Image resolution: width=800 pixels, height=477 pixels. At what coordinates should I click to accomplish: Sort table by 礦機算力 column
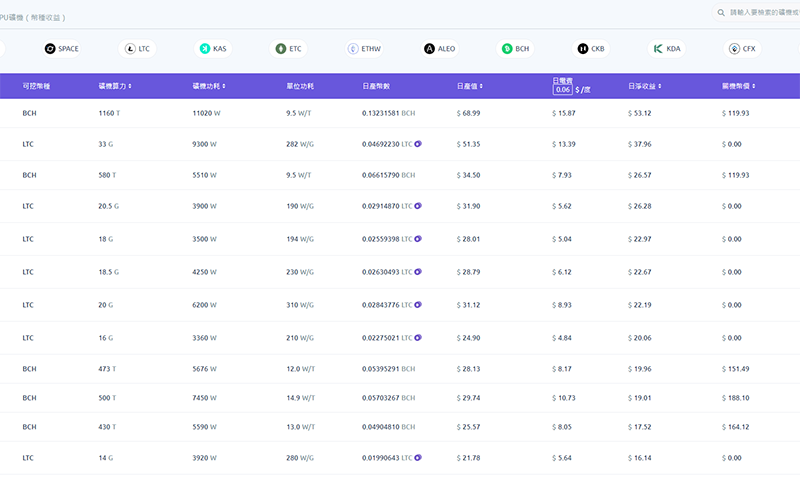[x=115, y=86]
